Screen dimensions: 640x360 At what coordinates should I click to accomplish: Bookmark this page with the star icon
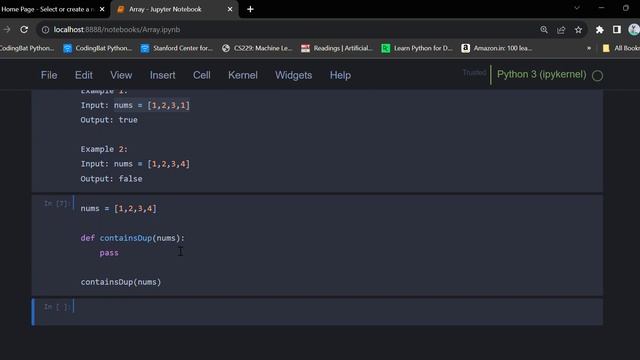(578, 30)
